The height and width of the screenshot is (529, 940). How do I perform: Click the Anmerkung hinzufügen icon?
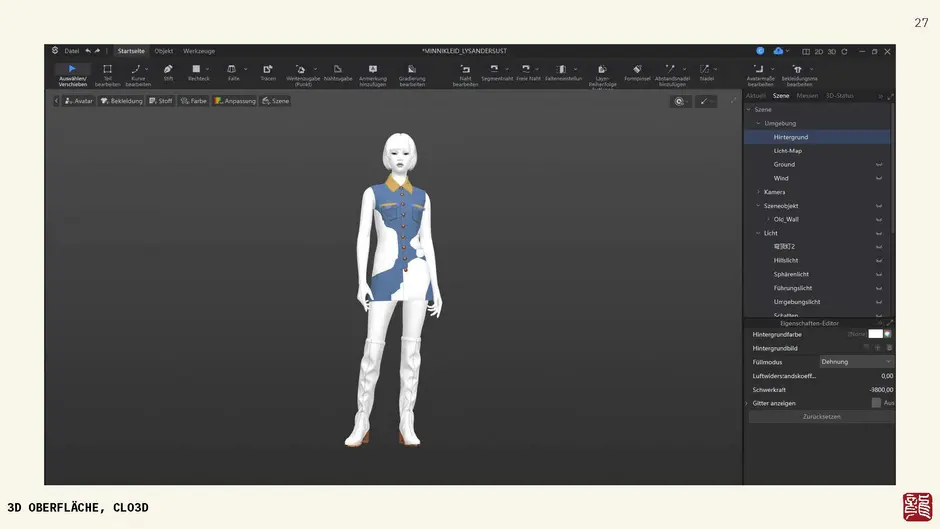[373, 72]
